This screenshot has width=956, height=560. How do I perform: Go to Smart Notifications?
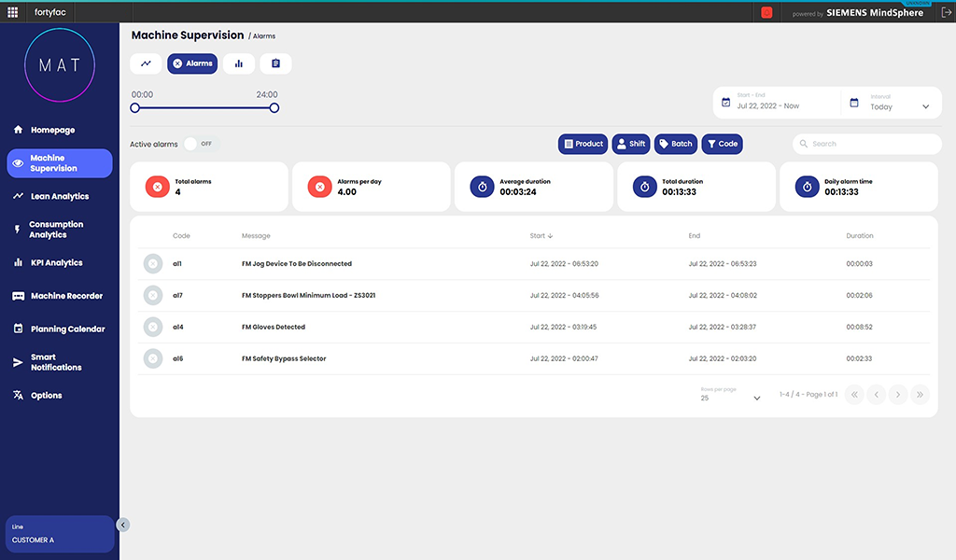(x=59, y=362)
